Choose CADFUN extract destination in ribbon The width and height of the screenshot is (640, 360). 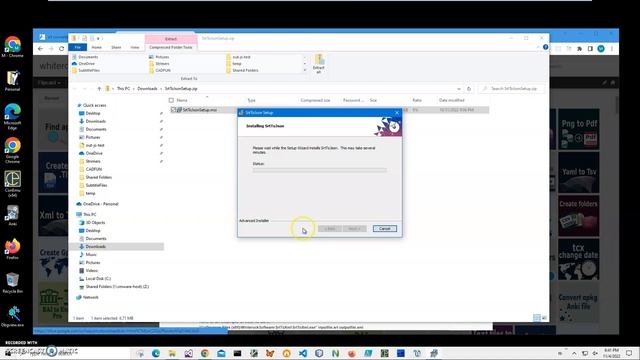(160, 70)
